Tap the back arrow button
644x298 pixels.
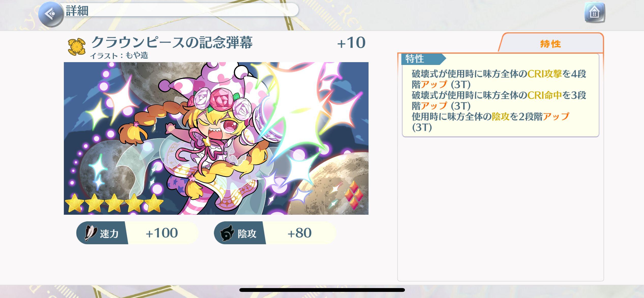click(x=51, y=14)
